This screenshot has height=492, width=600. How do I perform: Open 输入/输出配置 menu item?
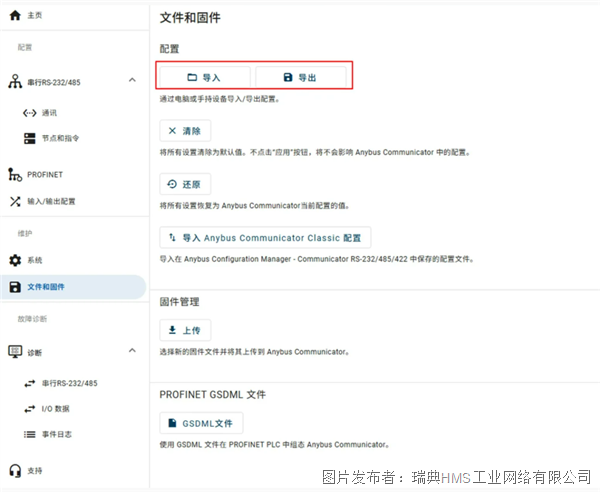pyautogui.click(x=51, y=201)
